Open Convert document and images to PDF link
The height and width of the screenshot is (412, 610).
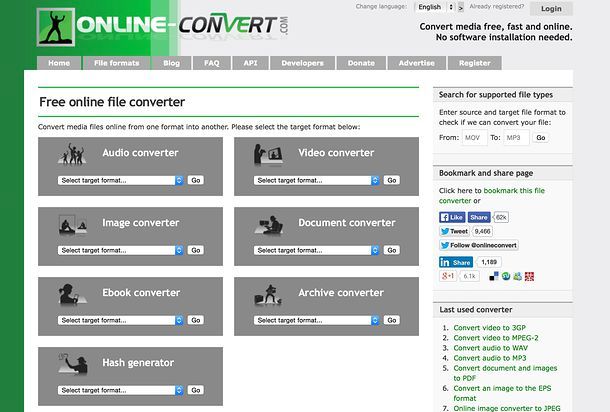(505, 373)
